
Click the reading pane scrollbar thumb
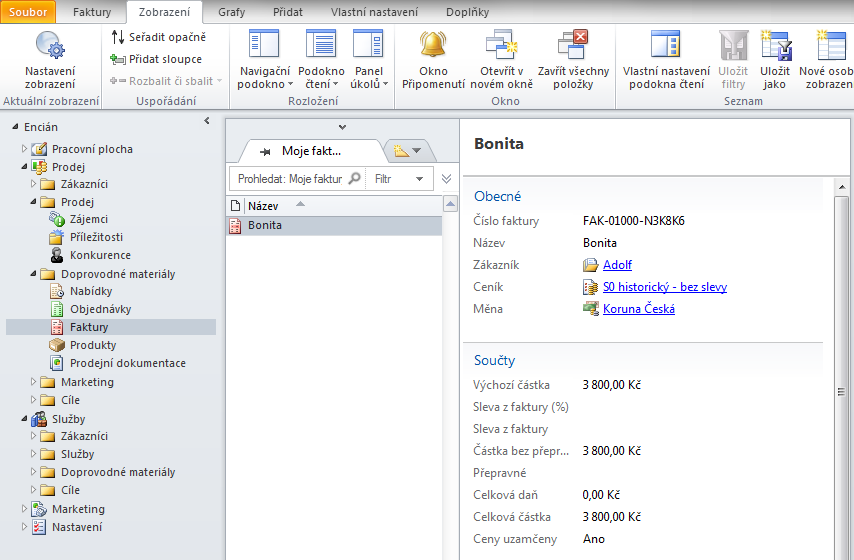[841, 391]
